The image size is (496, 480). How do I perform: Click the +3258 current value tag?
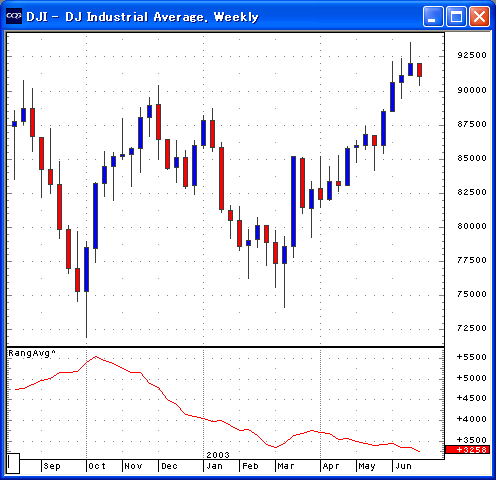click(467, 450)
